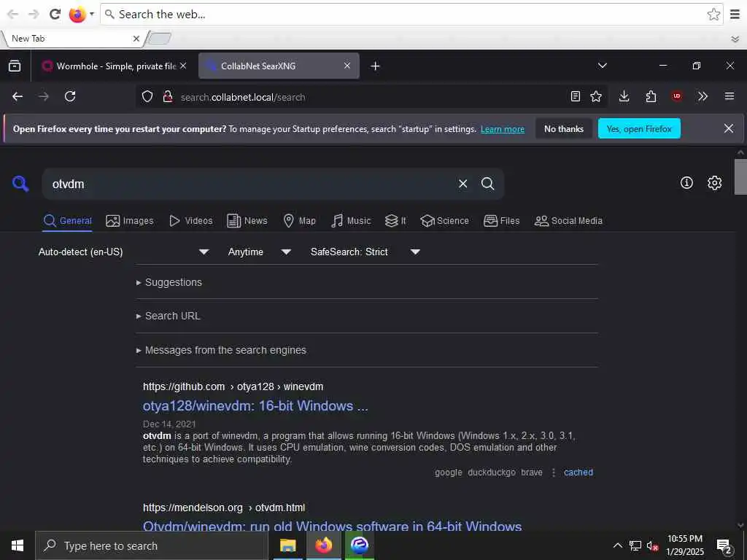Switch to Science category
747x560 pixels.
point(444,221)
